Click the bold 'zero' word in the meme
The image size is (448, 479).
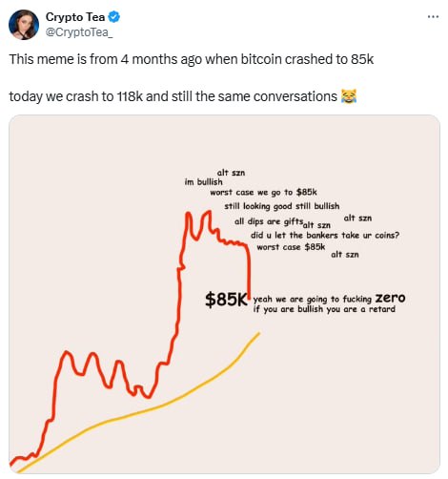(x=390, y=298)
